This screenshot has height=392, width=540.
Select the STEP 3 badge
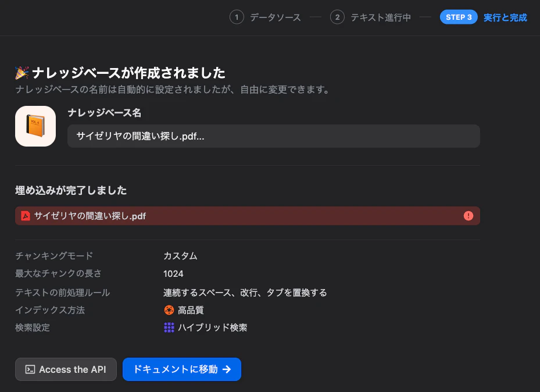click(459, 17)
